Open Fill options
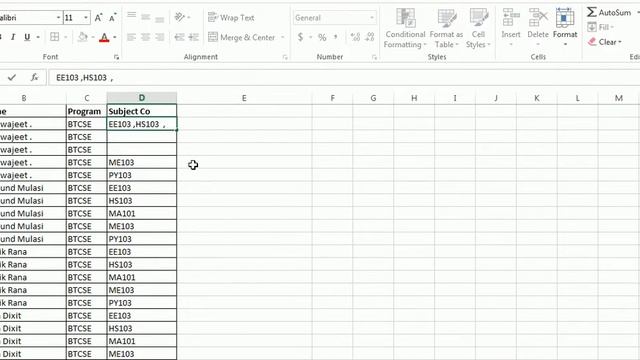 tap(601, 27)
